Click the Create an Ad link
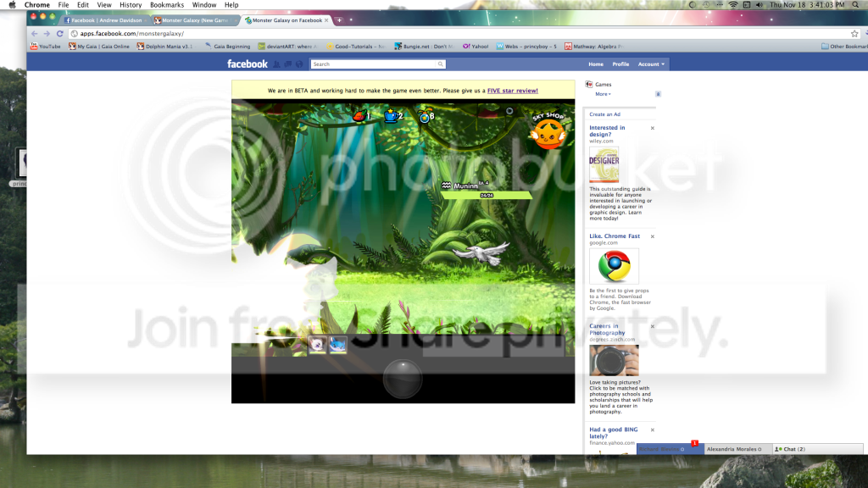 (604, 114)
